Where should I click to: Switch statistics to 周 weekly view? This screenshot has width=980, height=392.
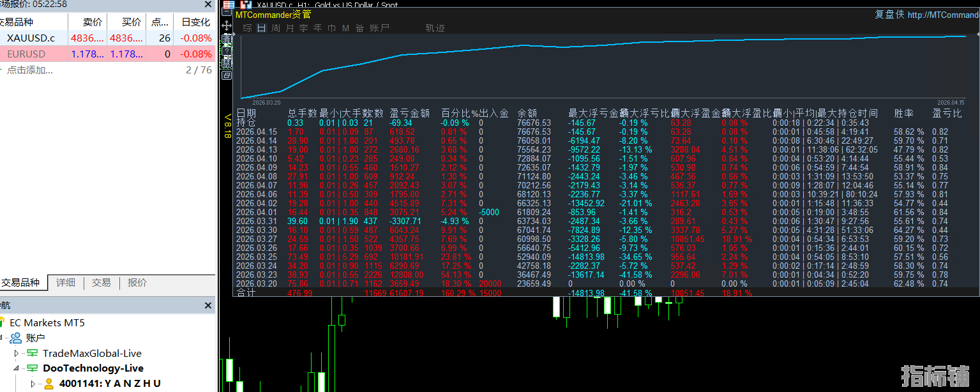click(275, 28)
